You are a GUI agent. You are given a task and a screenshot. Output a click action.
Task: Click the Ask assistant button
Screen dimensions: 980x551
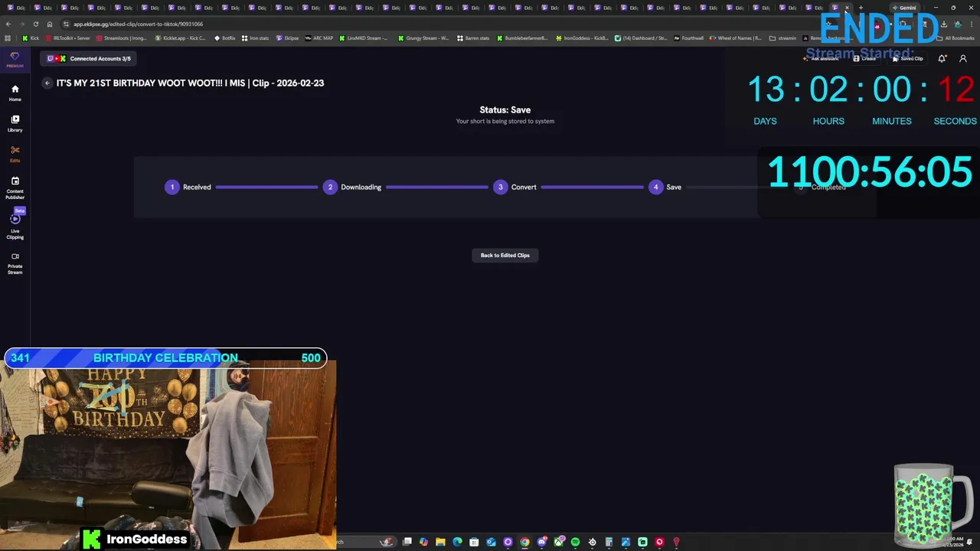[821, 58]
